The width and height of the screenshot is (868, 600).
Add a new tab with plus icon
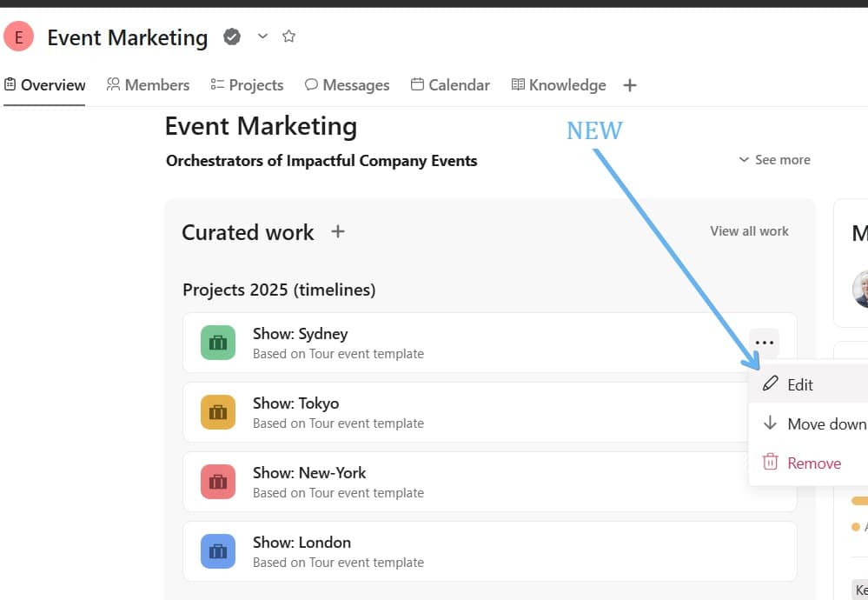(630, 85)
